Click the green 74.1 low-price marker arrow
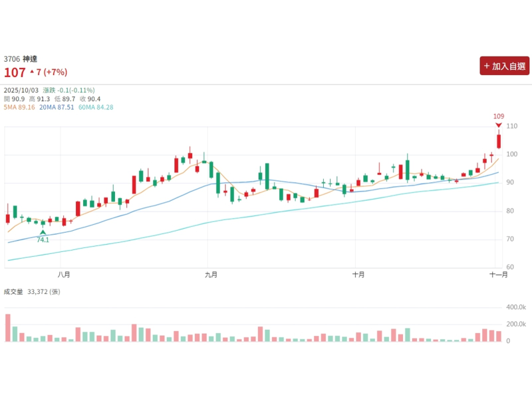532x399 pixels. (x=43, y=232)
